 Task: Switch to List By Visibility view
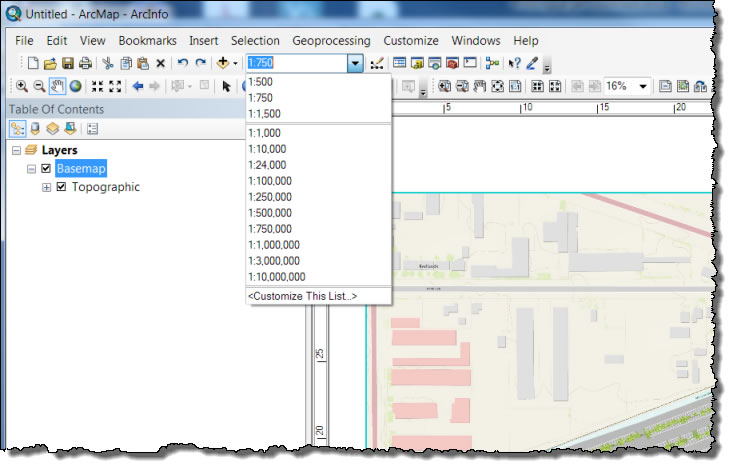point(52,129)
